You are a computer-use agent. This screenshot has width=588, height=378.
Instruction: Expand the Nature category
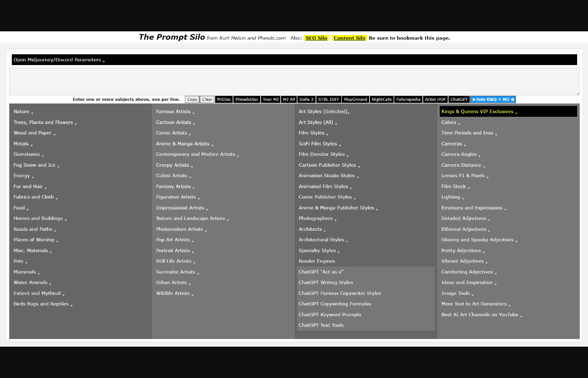coord(22,112)
